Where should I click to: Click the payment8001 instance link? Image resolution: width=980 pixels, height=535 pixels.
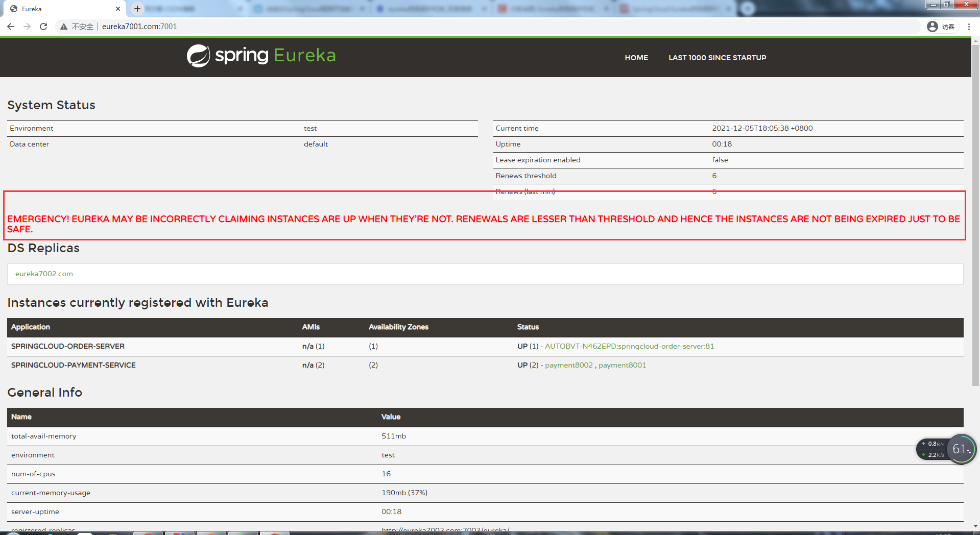coord(622,364)
